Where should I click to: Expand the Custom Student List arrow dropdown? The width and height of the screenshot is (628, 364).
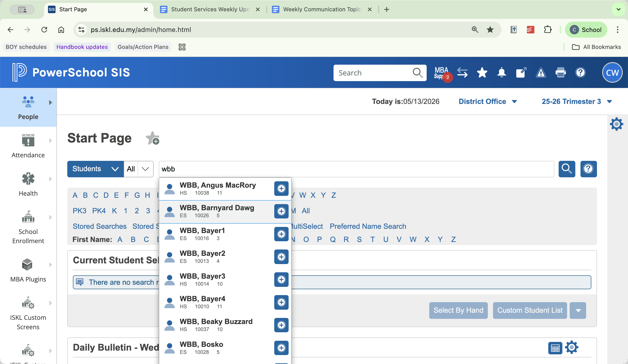(578, 310)
